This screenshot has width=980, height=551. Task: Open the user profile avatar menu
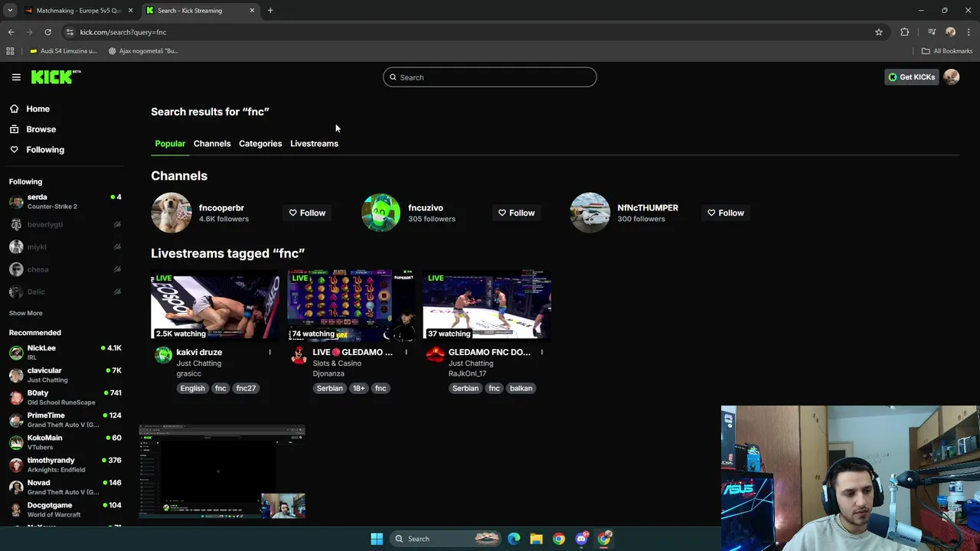(952, 77)
